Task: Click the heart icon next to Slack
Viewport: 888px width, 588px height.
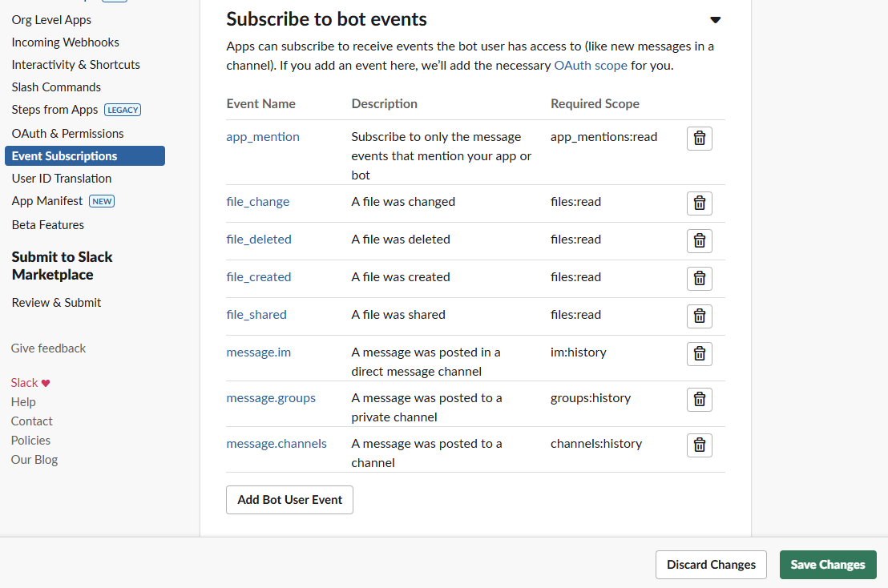Action: 46,383
